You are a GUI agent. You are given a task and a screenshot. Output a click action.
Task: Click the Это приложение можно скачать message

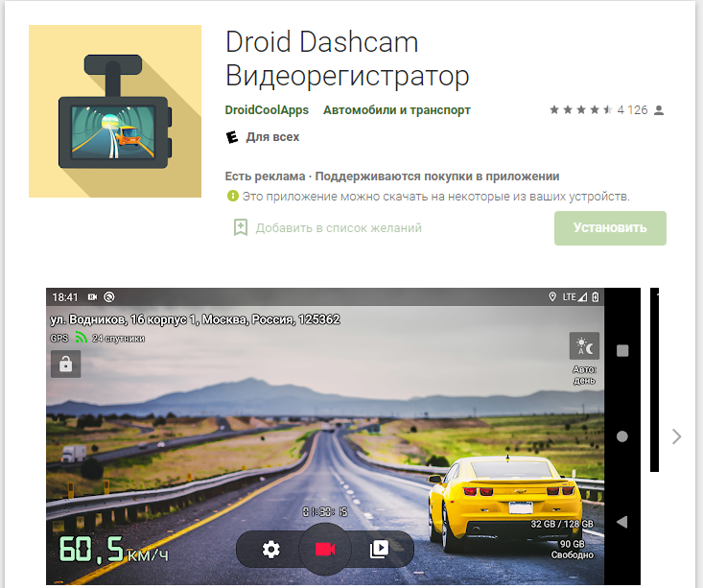click(x=435, y=197)
